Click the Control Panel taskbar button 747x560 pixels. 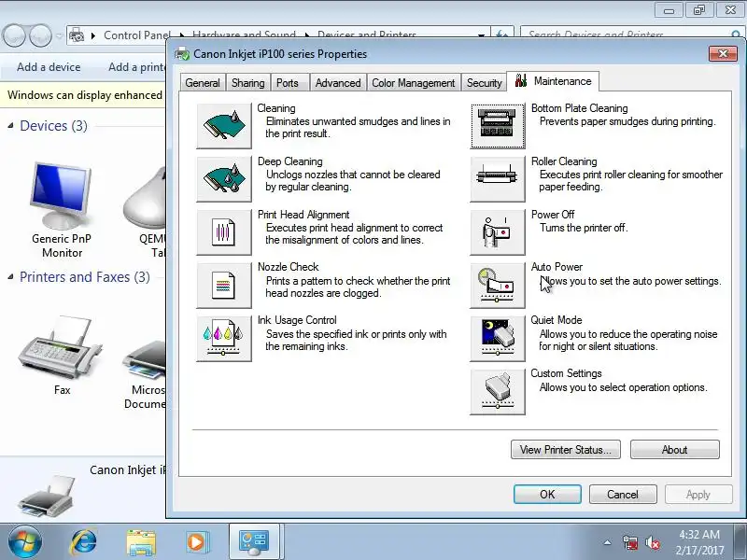[x=254, y=542]
